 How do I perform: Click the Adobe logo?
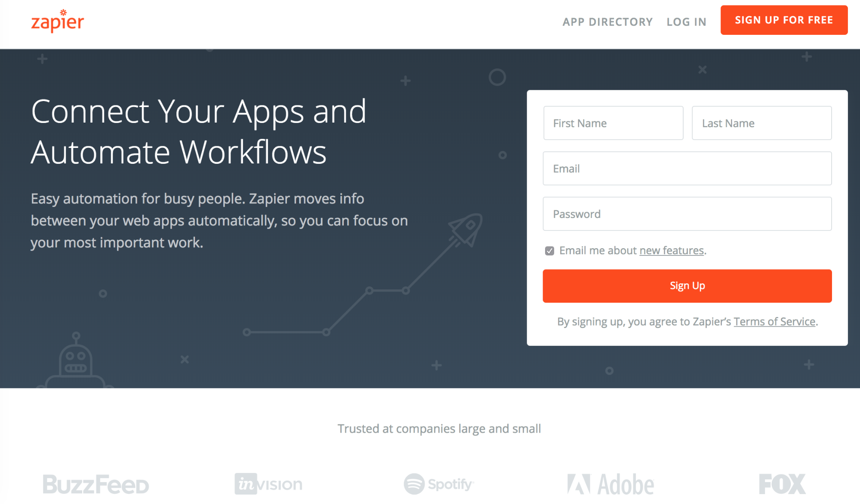610,484
